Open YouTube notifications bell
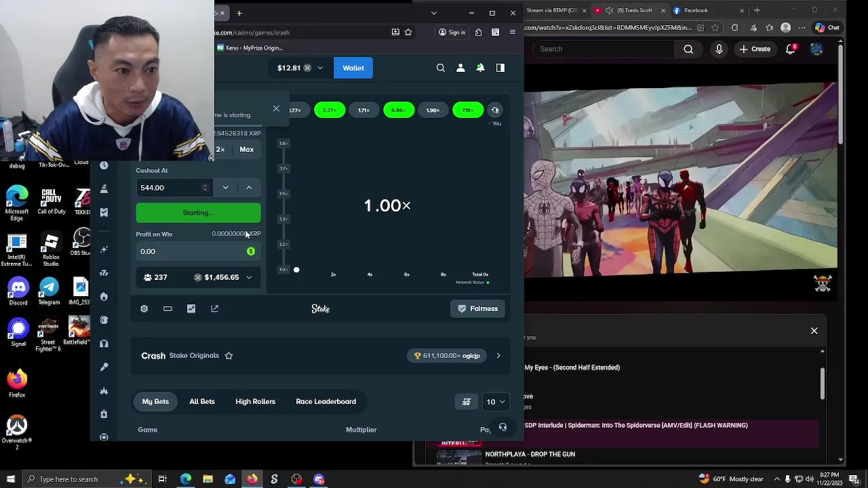The height and width of the screenshot is (488, 868). 791,49
